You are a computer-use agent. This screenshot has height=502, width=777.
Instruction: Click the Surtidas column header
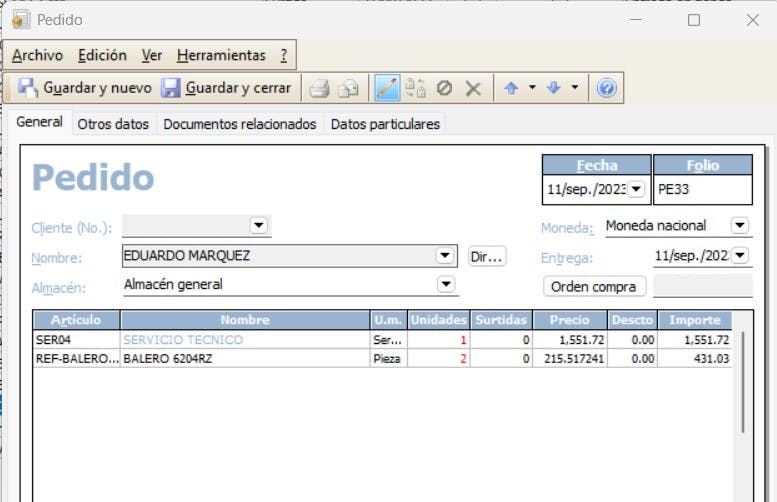click(501, 320)
